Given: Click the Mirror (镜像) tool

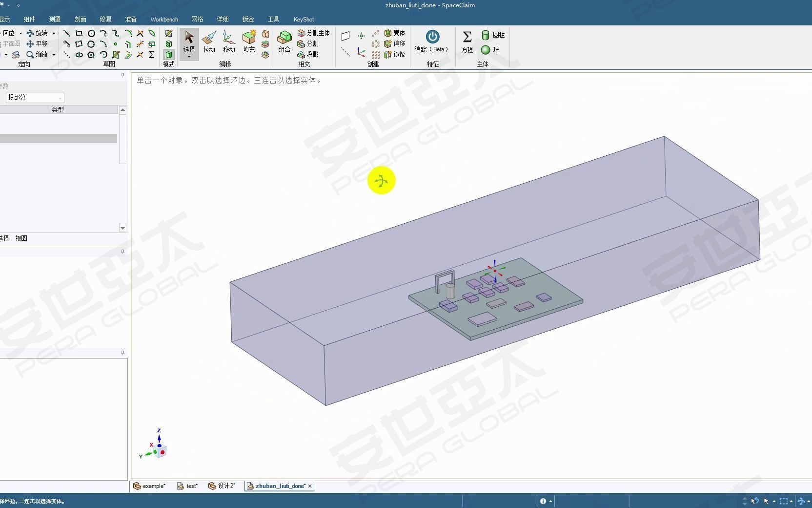Looking at the screenshot, I should [x=395, y=55].
